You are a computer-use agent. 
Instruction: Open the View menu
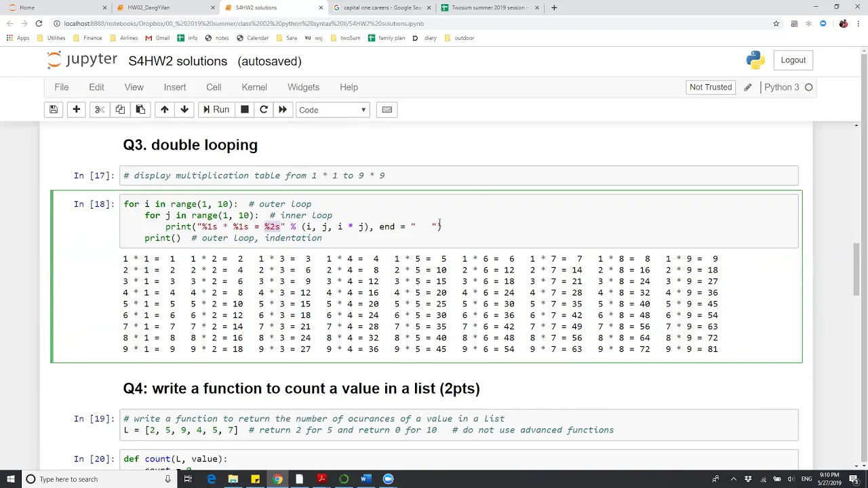click(x=134, y=87)
